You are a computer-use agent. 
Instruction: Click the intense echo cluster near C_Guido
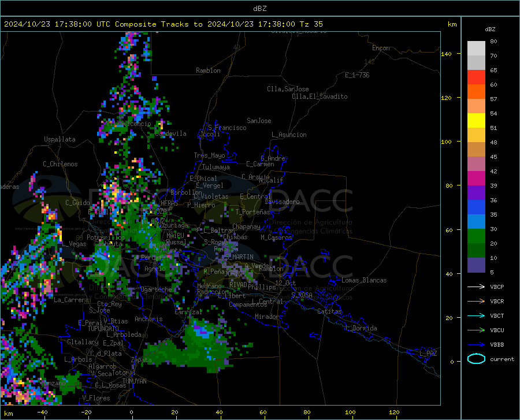pos(51,214)
